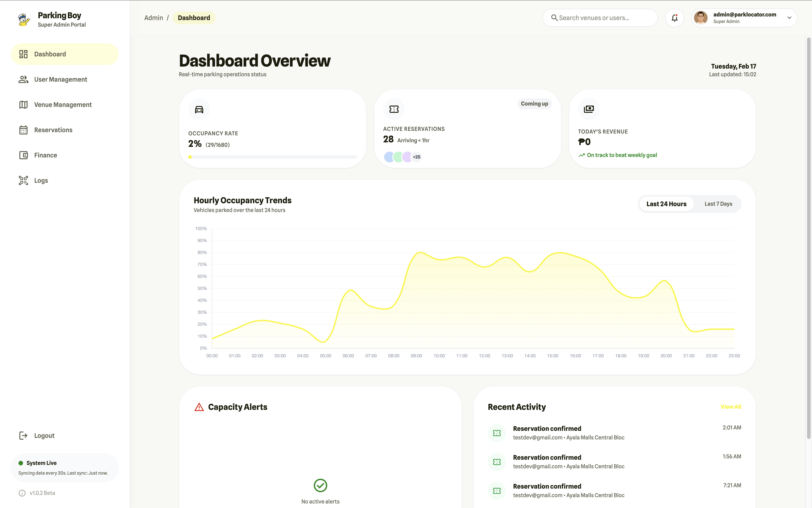
Task: Click the Parking Boy mascot logo
Action: (23, 19)
